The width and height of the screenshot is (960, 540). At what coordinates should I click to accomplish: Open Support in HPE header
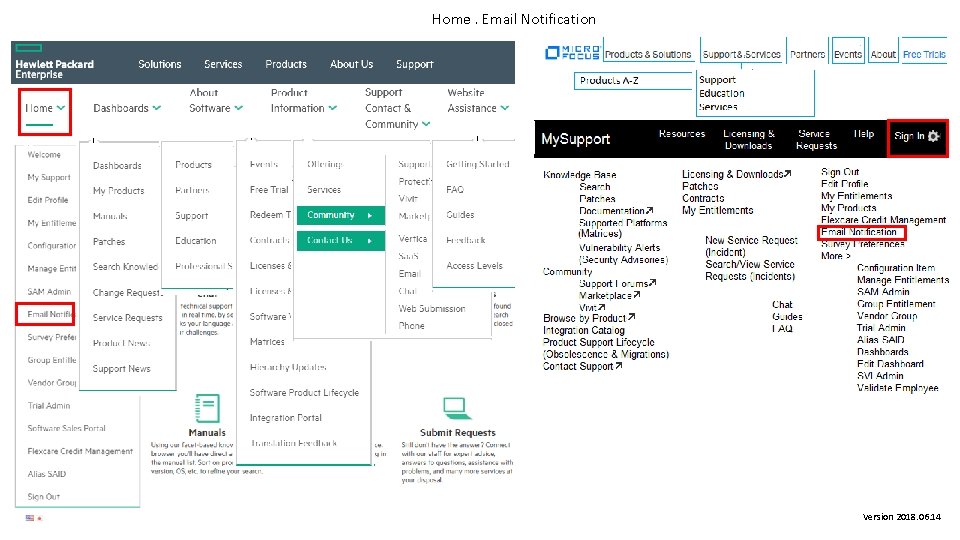tap(414, 64)
